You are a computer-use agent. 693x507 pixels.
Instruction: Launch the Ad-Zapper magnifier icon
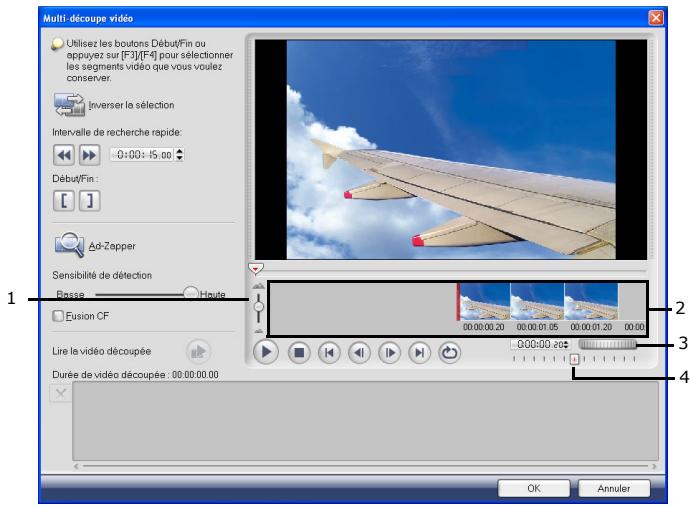click(69, 244)
